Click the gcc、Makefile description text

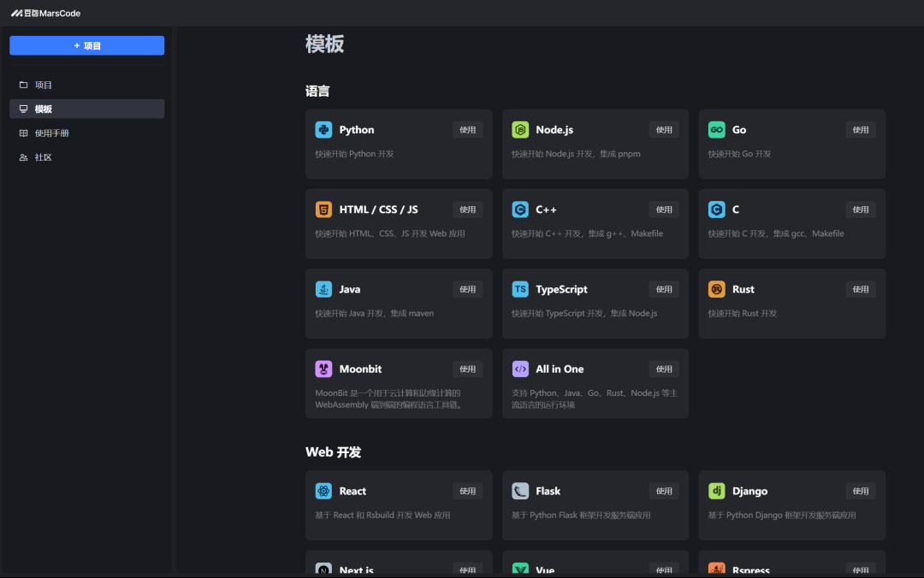click(776, 233)
